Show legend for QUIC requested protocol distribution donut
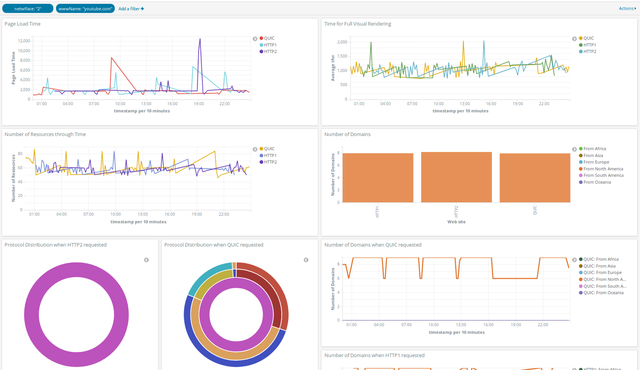640x370 pixels. pyautogui.click(x=306, y=260)
